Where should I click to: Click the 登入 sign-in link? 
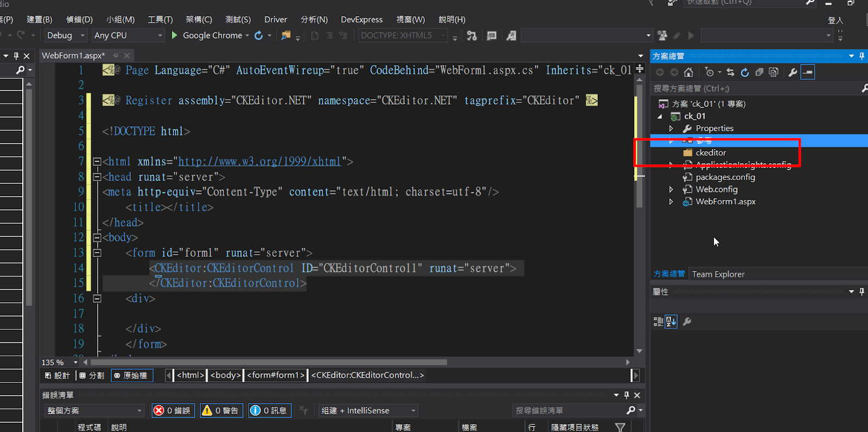click(x=835, y=20)
